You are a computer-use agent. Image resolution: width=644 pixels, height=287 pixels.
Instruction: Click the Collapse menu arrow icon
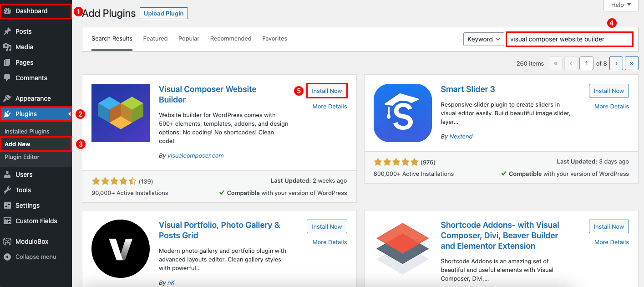coord(7,257)
